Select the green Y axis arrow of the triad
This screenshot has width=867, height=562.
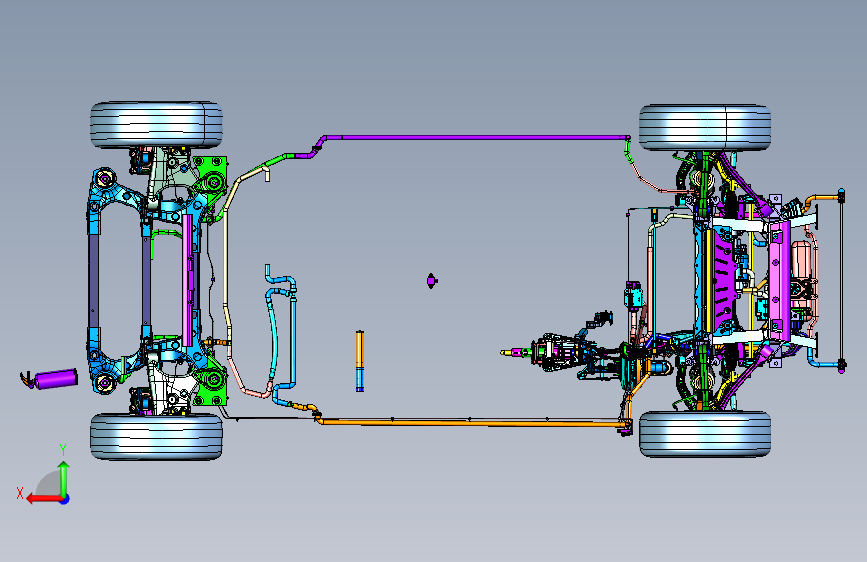[64, 479]
